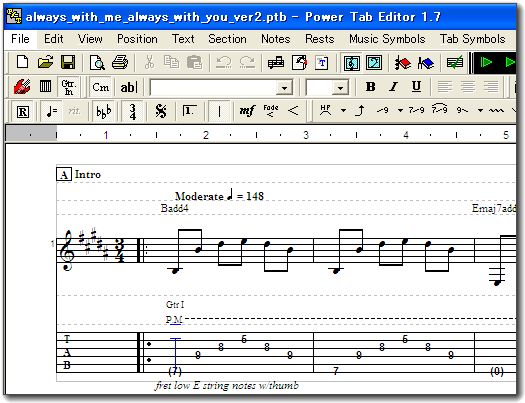Screen dimensions: 525x403
Task: Click the tab note (7) at cursor
Action: pyautogui.click(x=175, y=371)
